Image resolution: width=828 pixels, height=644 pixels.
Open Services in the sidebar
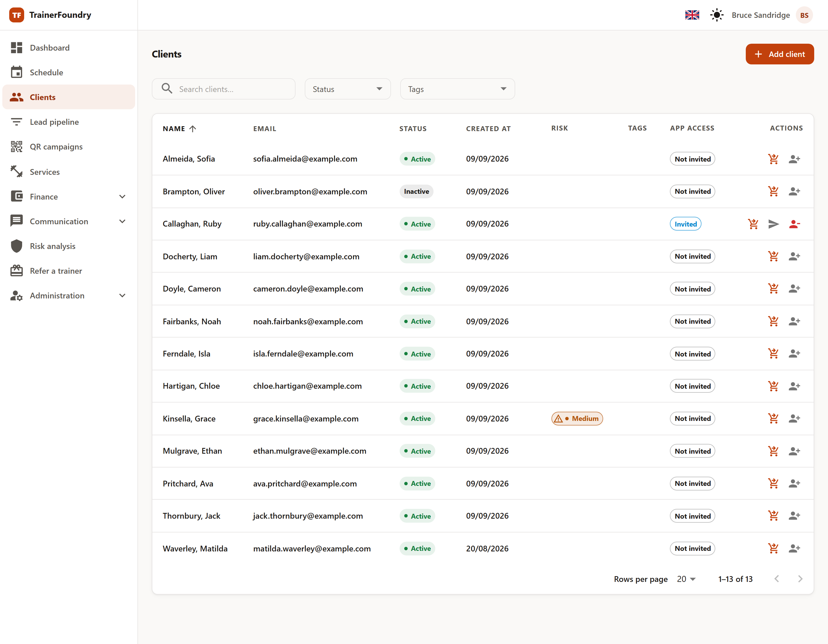(x=69, y=172)
